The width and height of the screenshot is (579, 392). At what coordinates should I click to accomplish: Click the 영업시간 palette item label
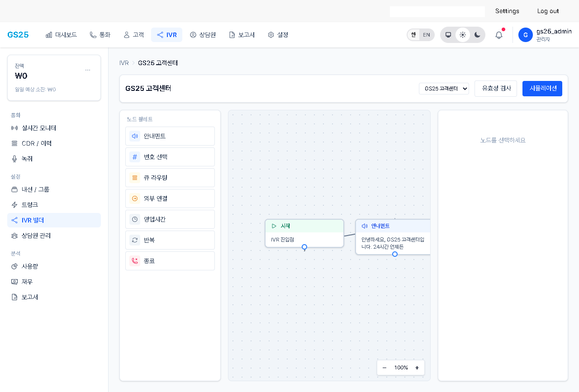[155, 219]
